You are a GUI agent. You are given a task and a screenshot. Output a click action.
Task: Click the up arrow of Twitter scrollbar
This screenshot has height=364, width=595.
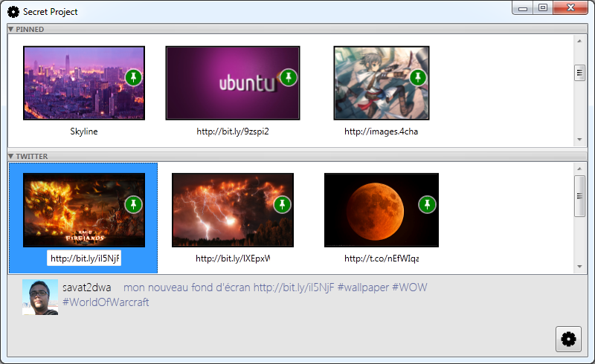(x=579, y=169)
